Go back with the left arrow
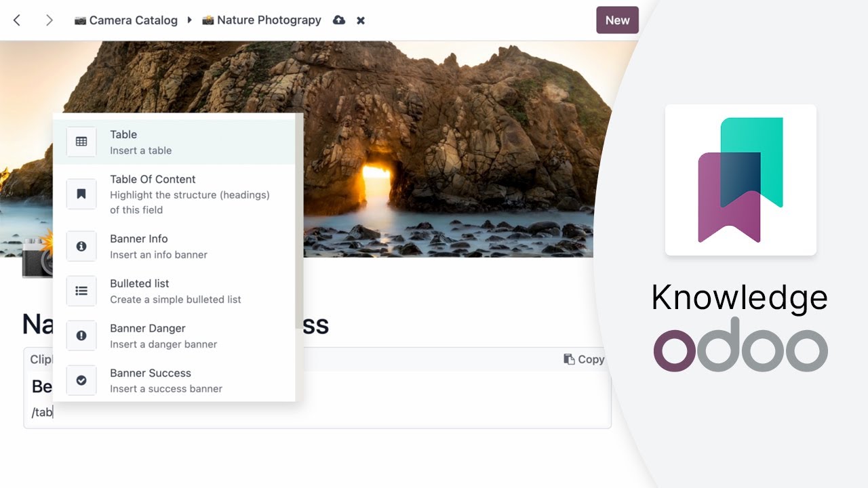Viewport: 868px width, 488px height. click(x=17, y=20)
